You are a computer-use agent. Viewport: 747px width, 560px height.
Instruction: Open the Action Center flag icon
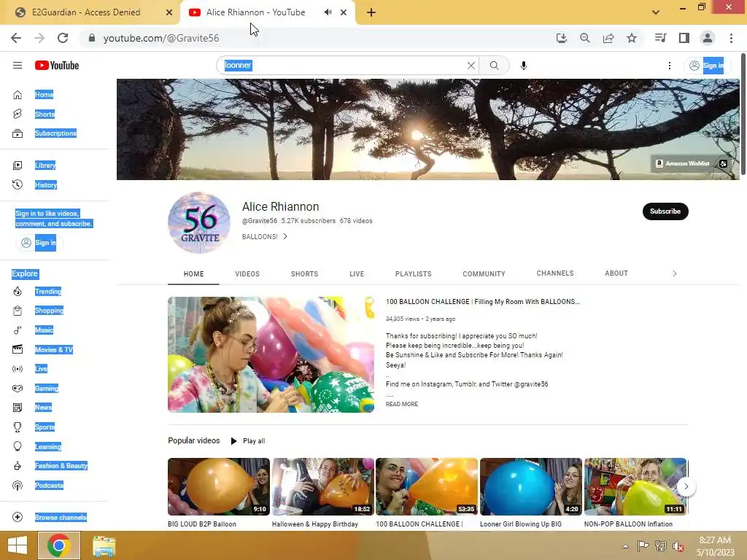[x=643, y=546]
